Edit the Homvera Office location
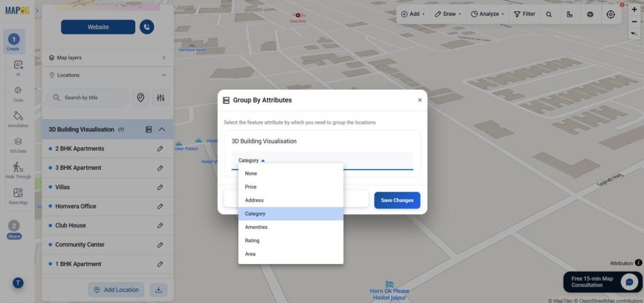Viewport: 644px width, 303px height. (x=160, y=206)
